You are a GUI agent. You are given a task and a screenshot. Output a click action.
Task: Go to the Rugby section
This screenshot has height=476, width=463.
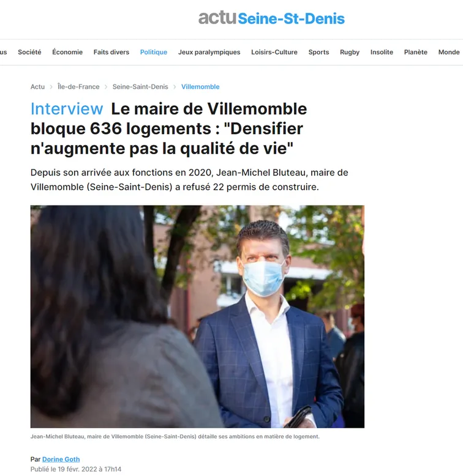[x=350, y=52]
